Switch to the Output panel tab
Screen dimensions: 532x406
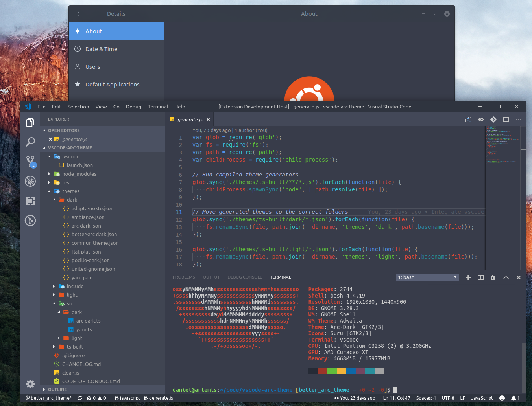click(x=211, y=277)
